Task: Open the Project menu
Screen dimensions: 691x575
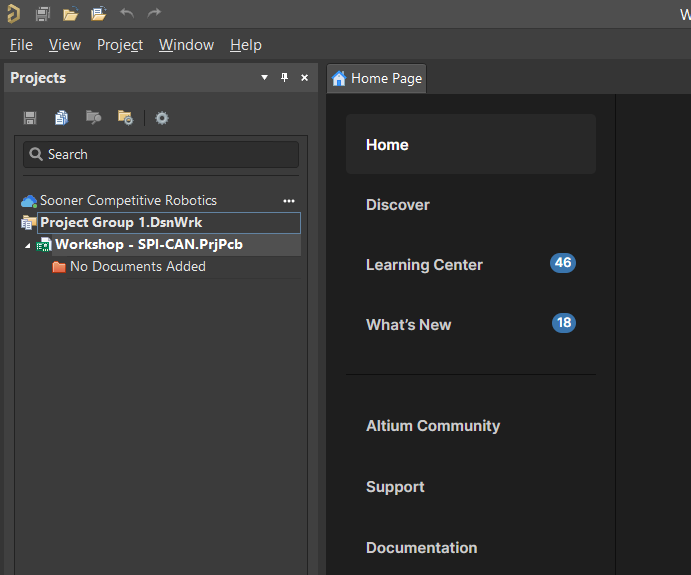Action: point(120,45)
